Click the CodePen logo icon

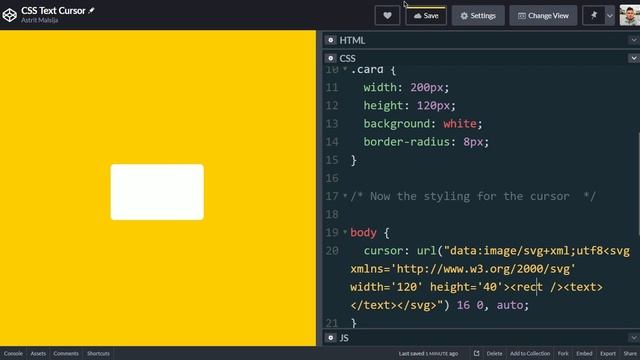tap(9, 15)
